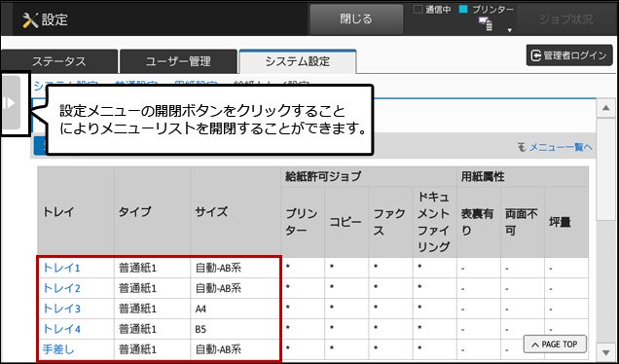
Task: Open the トレイ1 link
Action: [61, 268]
